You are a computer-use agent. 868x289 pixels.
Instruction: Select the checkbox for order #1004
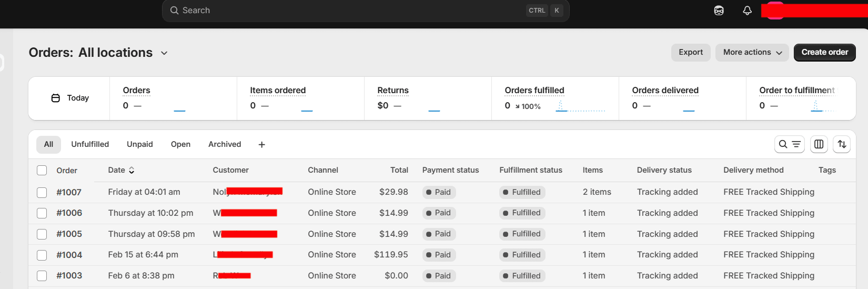(x=42, y=255)
